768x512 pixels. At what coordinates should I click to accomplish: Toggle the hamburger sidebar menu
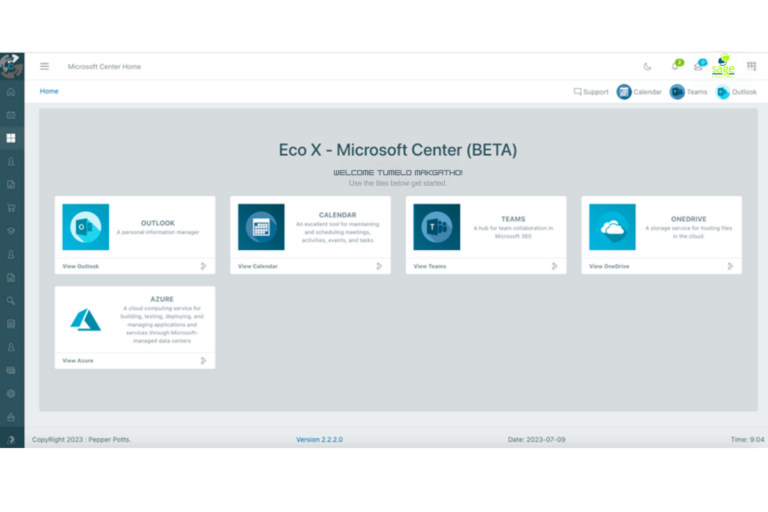[44, 67]
